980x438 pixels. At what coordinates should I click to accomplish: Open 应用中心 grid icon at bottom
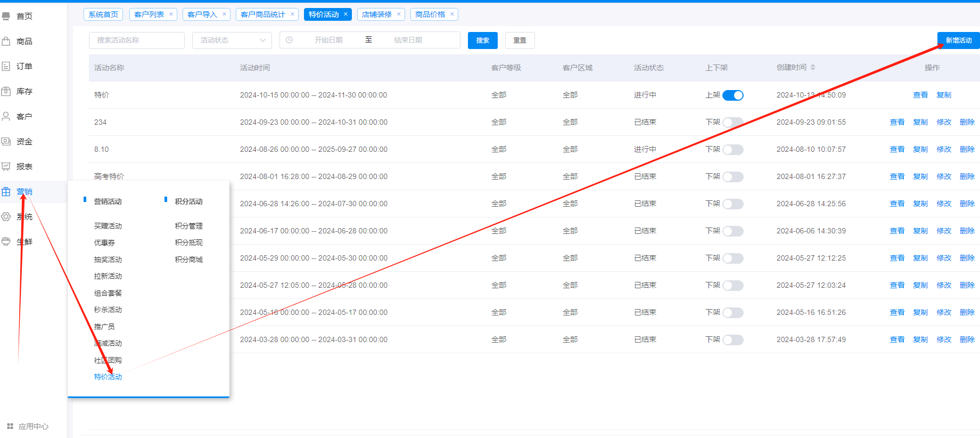(10, 426)
